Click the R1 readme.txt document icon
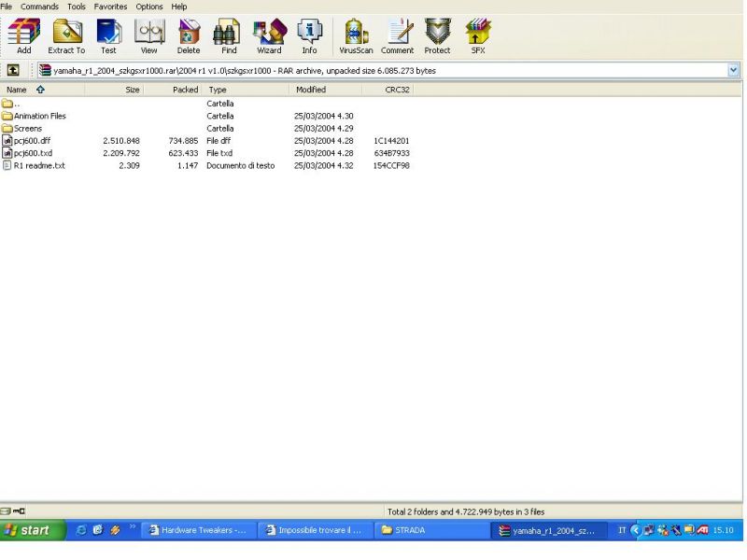747x560 pixels. [7, 165]
